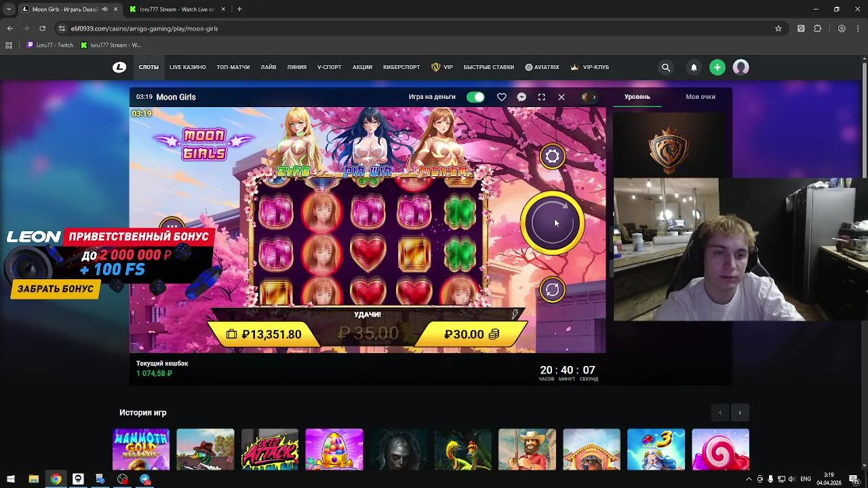The height and width of the screenshot is (488, 868).
Task: Open browser extensions puzzle icon
Action: point(817,28)
